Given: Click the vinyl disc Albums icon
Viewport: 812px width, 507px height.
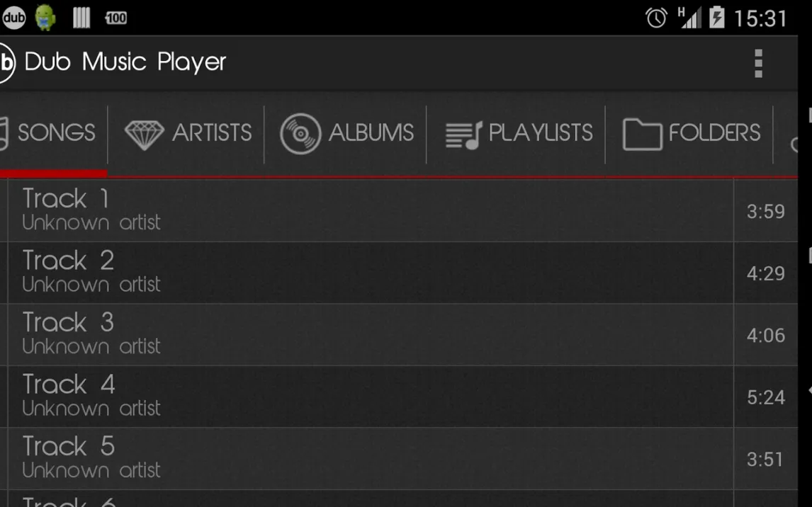Looking at the screenshot, I should click(x=300, y=134).
